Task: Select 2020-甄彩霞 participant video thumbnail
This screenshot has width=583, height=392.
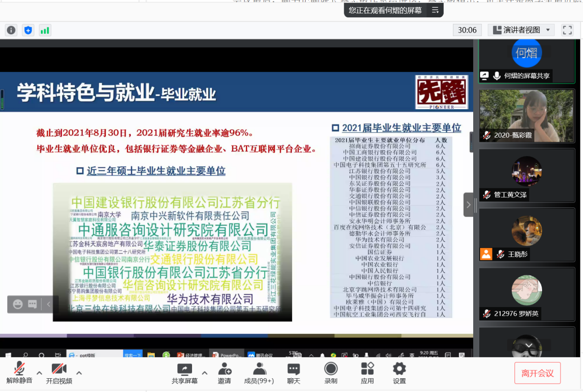Action: point(526,115)
